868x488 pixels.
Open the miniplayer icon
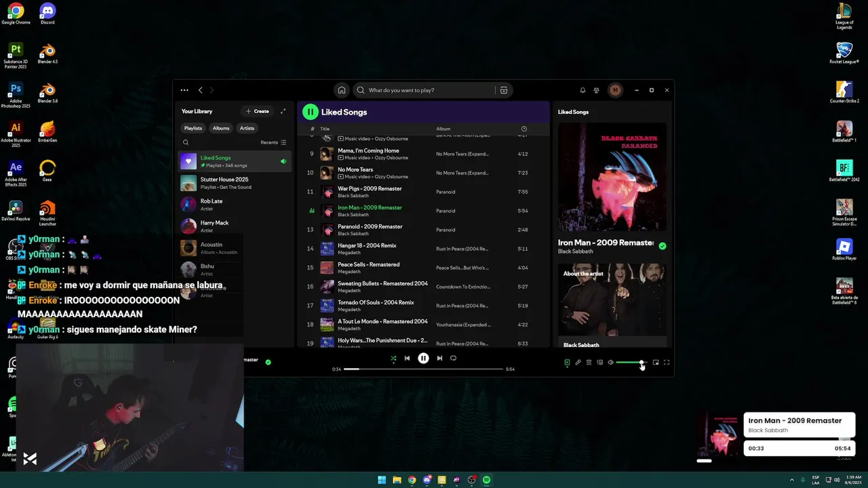[x=656, y=363]
